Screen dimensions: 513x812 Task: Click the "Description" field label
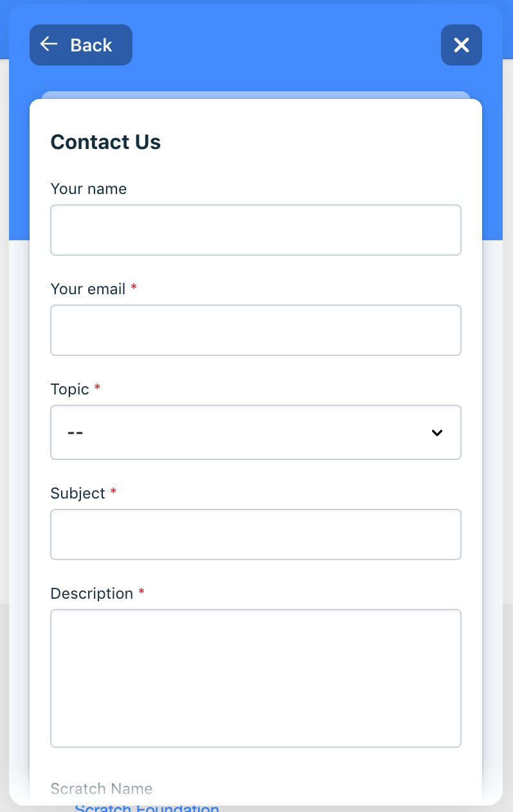92,594
